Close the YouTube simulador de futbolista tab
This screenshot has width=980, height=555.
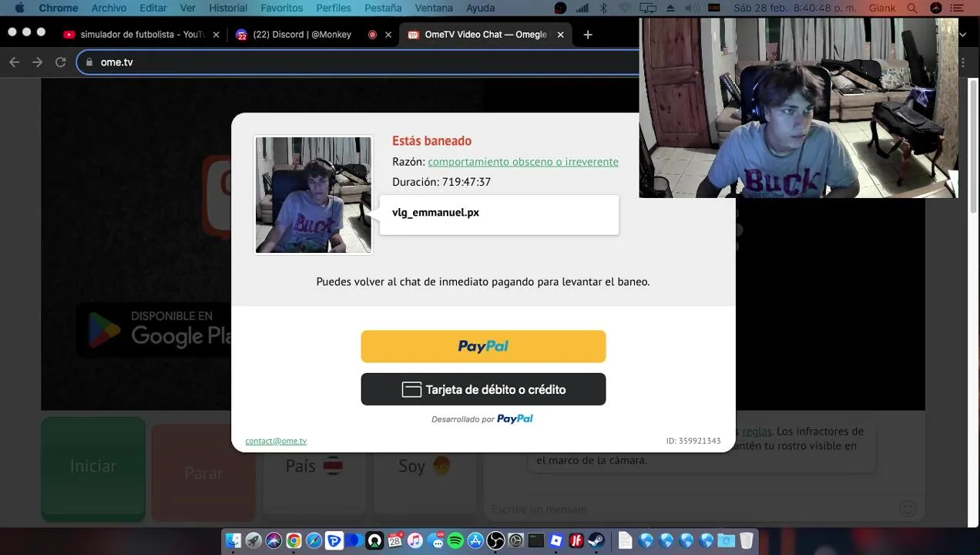[x=216, y=35]
